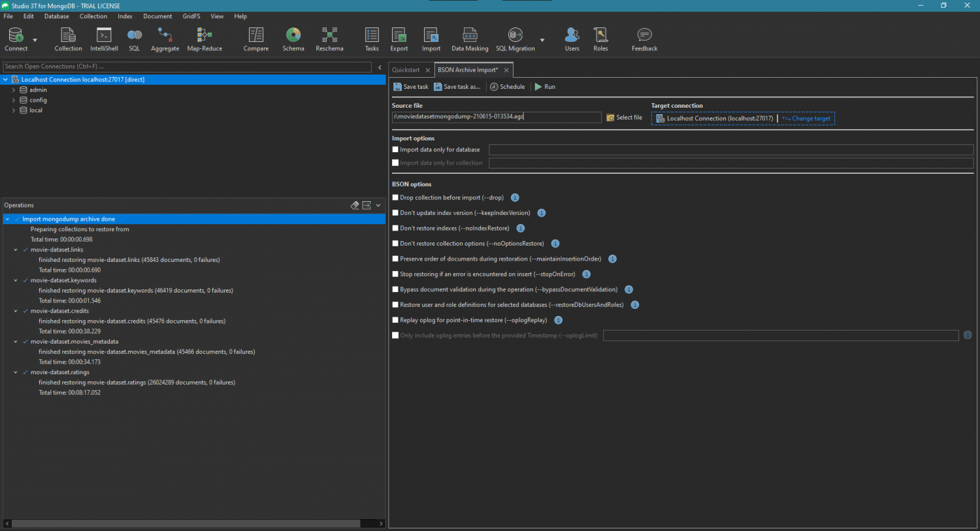Open the Import wizard

(431, 39)
